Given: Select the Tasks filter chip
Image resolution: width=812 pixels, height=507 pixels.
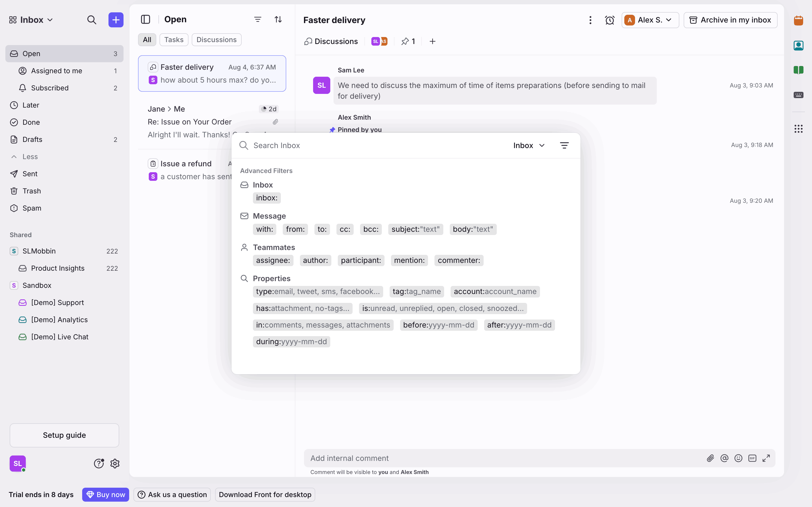Looking at the screenshot, I should pyautogui.click(x=173, y=40).
